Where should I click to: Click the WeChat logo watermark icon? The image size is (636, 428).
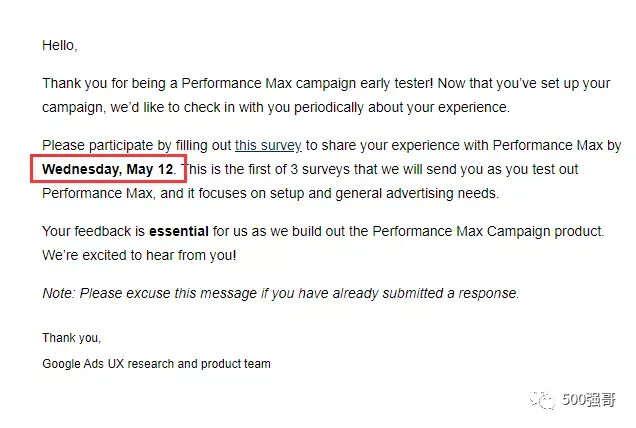point(541,400)
